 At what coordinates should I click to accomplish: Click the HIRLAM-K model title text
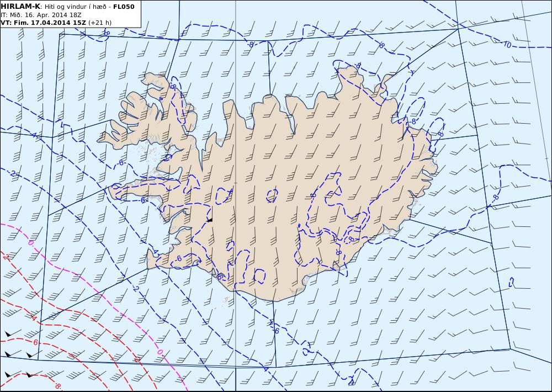pyautogui.click(x=21, y=7)
